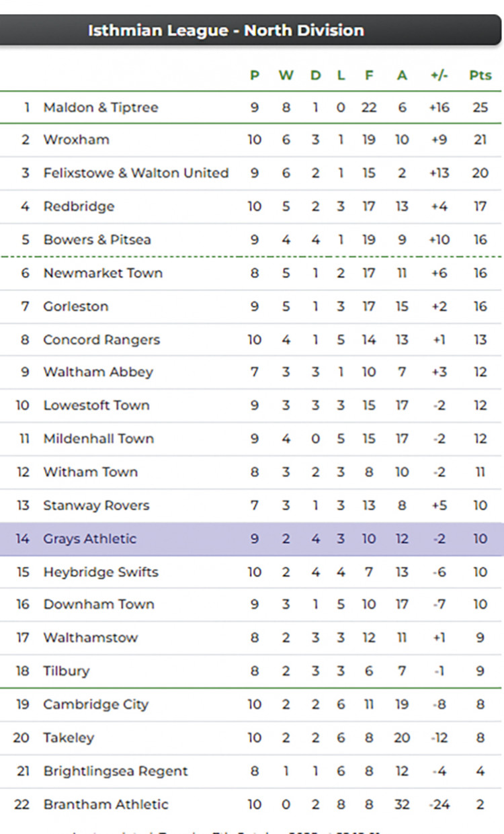Select the W (wins) column header
The width and height of the screenshot is (504, 834).
286,75
